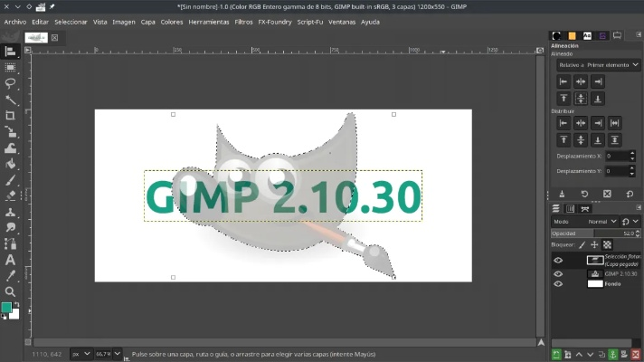Reset colors to default black and white
This screenshot has width=644, height=362.
[4, 317]
